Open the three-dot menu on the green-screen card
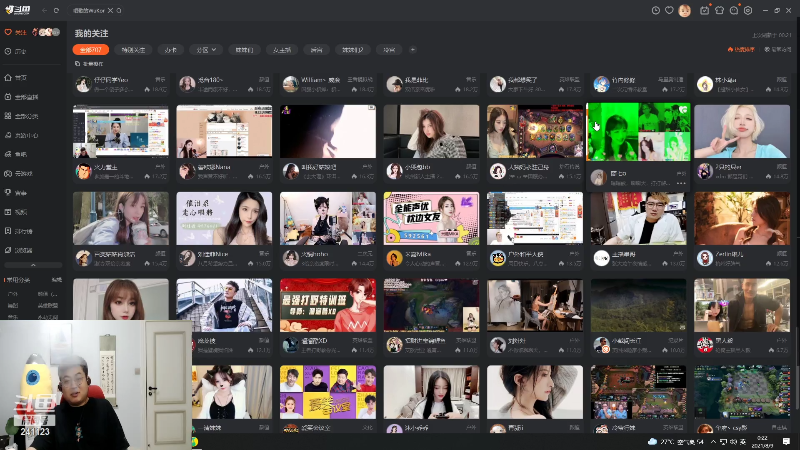This screenshot has height=450, width=800. point(681,183)
